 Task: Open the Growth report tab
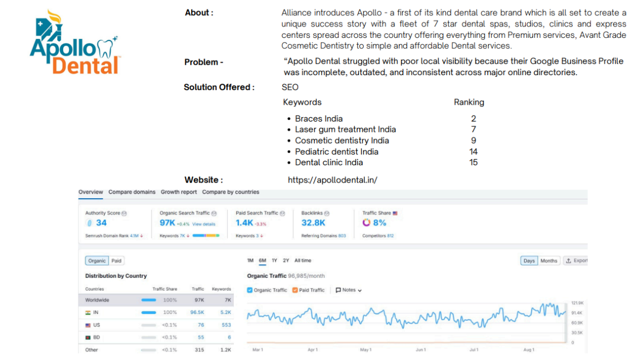(x=179, y=192)
